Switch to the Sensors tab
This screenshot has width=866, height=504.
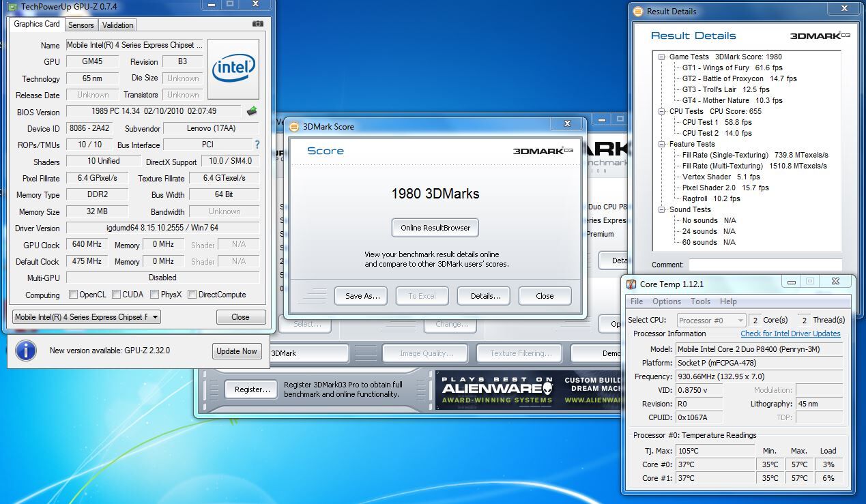click(x=81, y=25)
